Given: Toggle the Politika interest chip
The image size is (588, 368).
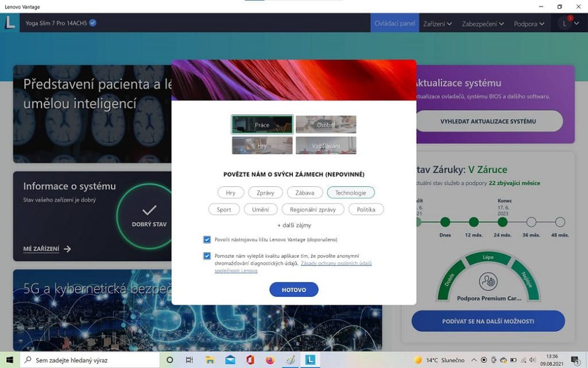Looking at the screenshot, I should (366, 209).
